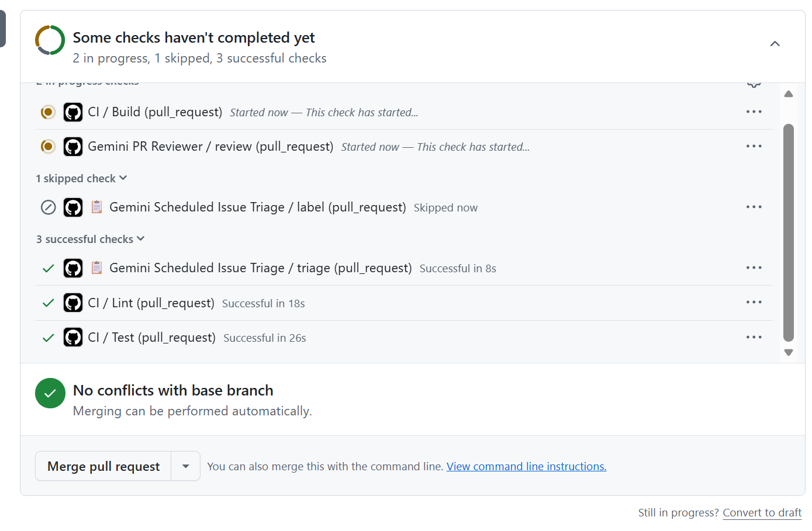The image size is (812, 531).
Task: Open options for skipped label check
Action: 754,207
